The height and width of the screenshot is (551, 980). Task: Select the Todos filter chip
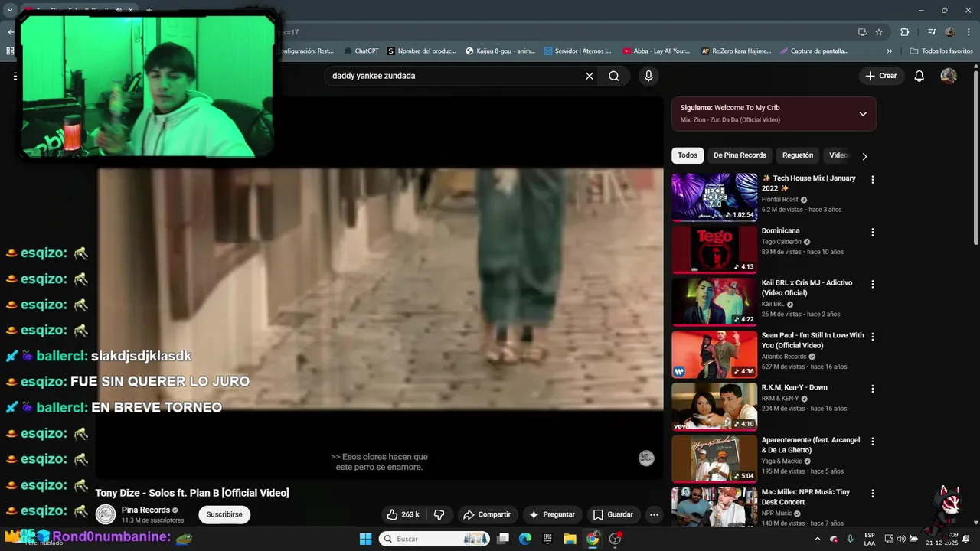[688, 155]
